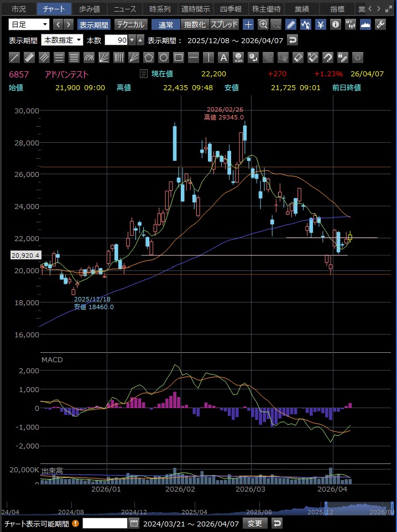
Task: Switch to the ニュース tab
Action: 124,9
